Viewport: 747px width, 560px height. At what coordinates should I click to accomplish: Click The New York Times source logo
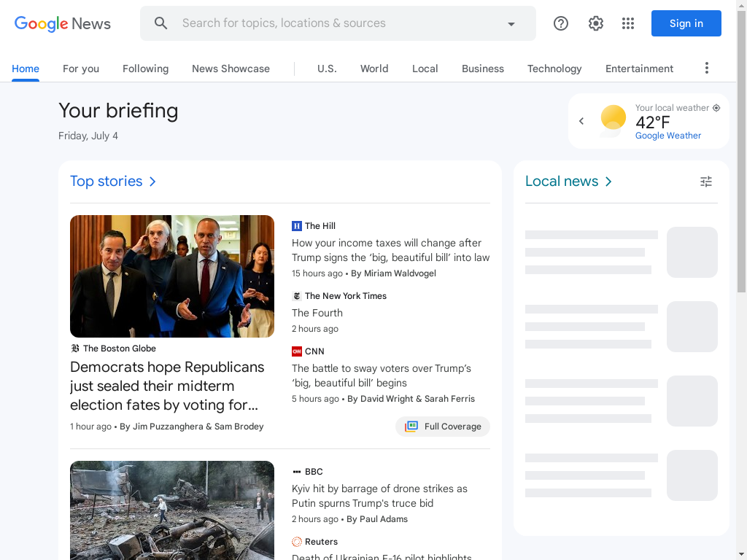tap(297, 296)
